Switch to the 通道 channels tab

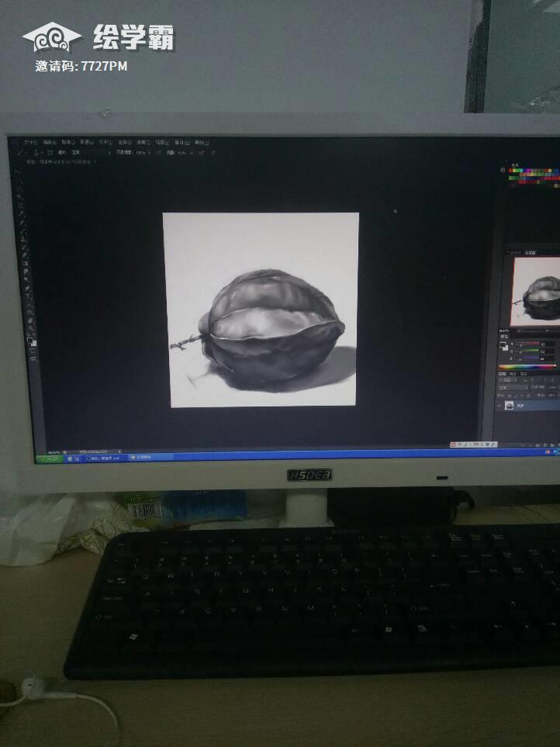tap(513, 374)
